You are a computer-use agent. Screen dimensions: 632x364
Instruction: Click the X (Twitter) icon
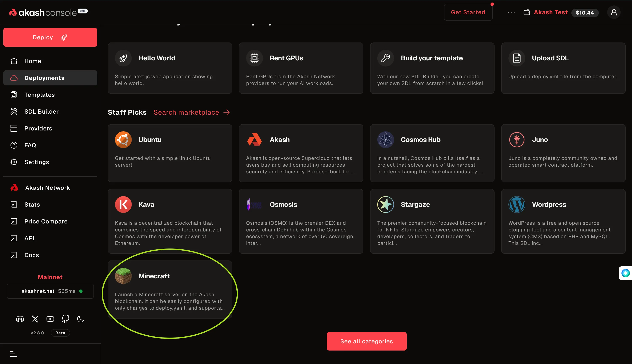35,319
